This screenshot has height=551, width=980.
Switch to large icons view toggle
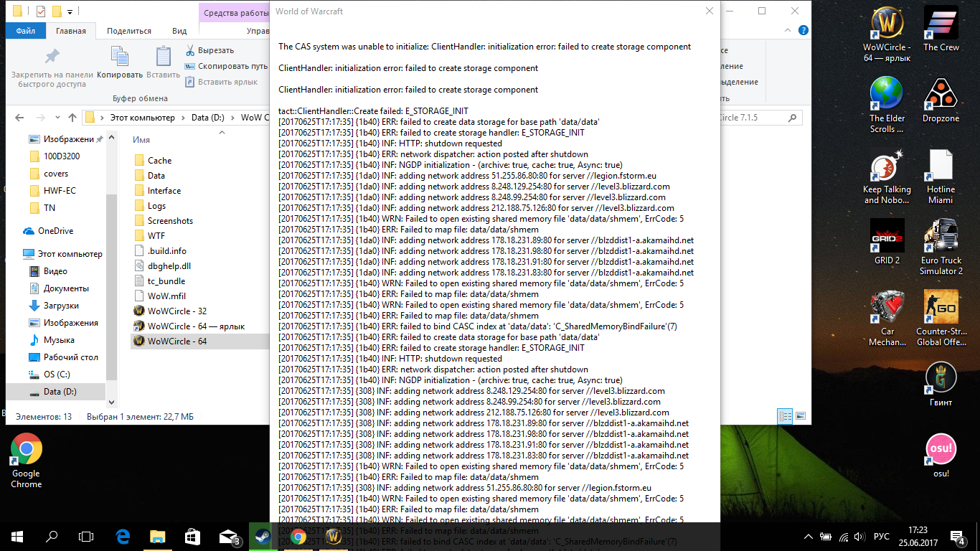(x=801, y=416)
